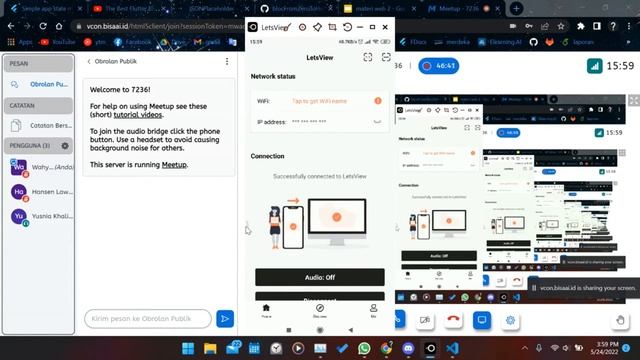This screenshot has width=640, height=360.
Task: Open the scan code icon in LetsView app
Action: coord(386,57)
